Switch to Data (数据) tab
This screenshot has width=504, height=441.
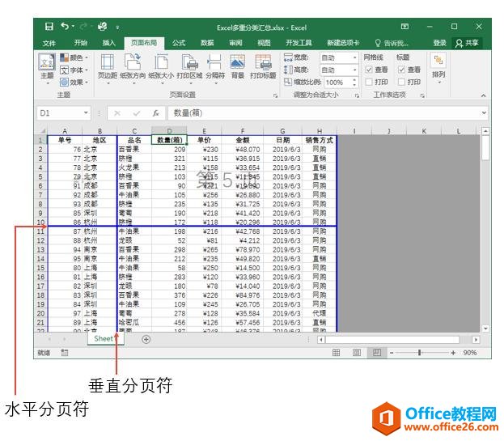[207, 43]
